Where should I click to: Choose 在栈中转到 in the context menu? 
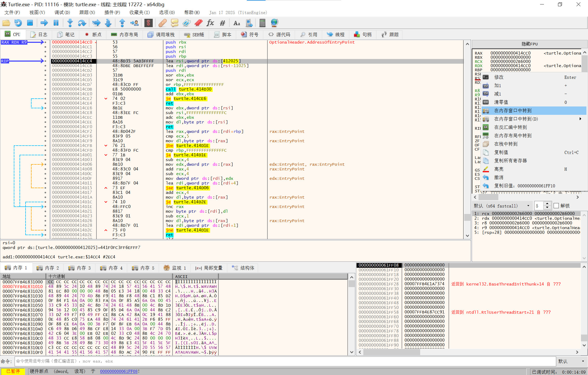[x=534, y=144]
